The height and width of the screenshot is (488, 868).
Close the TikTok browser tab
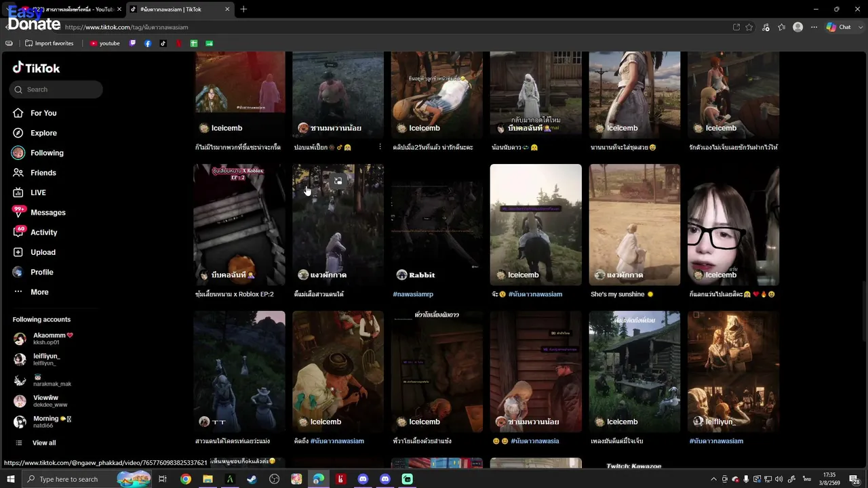(227, 9)
